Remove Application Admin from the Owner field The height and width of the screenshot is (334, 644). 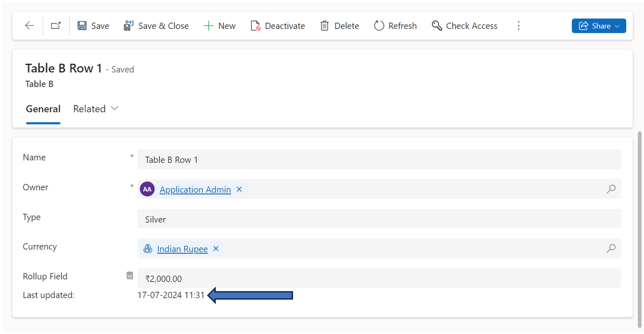coord(239,189)
